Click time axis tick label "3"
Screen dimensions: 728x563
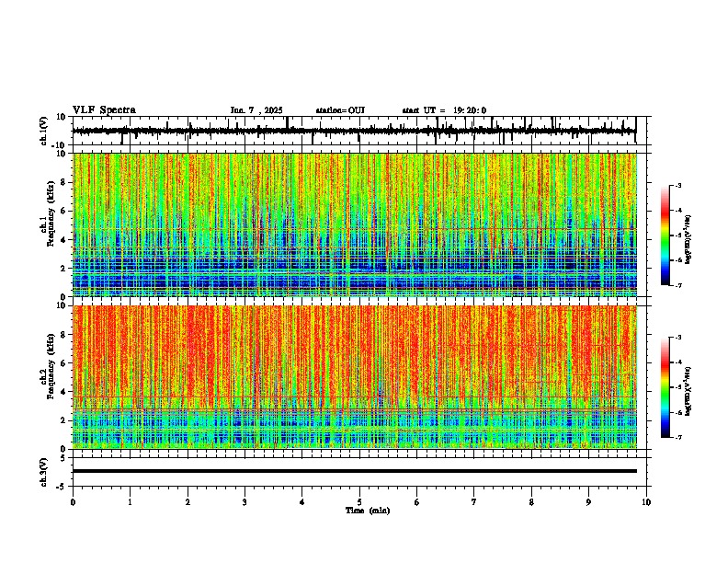245,502
